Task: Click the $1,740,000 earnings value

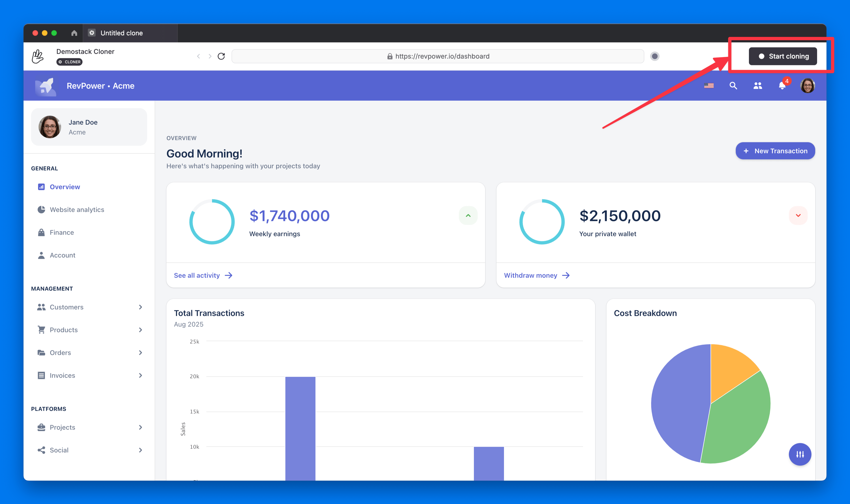Action: coord(290,216)
